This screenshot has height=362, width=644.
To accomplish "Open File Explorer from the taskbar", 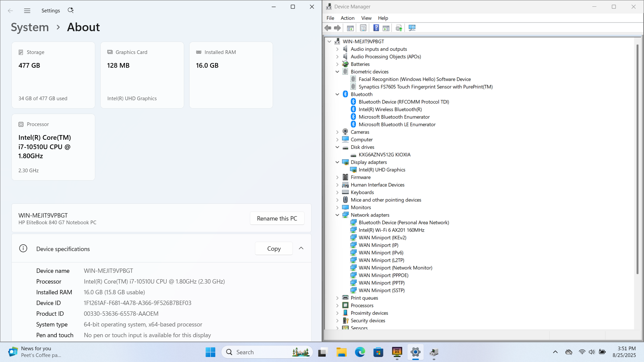I will tap(341, 352).
